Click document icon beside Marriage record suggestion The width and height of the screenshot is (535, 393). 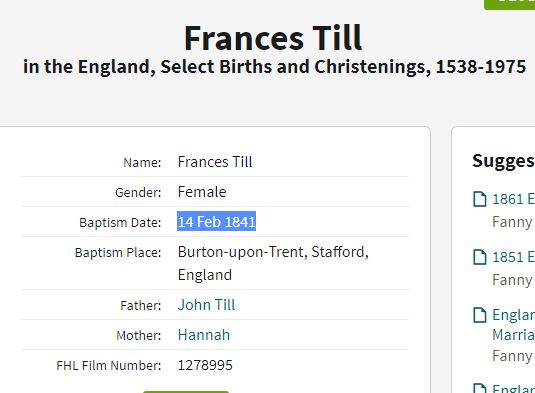click(x=479, y=315)
